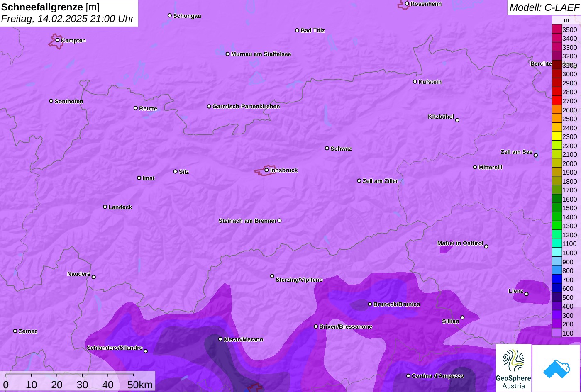The height and width of the screenshot is (392, 581).
Task: Click the Kitzbühel location dot
Action: 457,120
